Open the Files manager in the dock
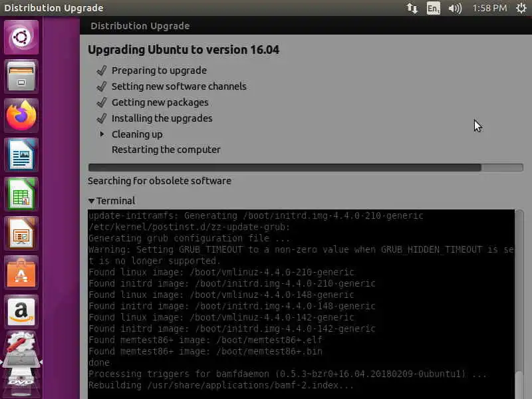This screenshot has height=399, width=532. (x=21, y=76)
